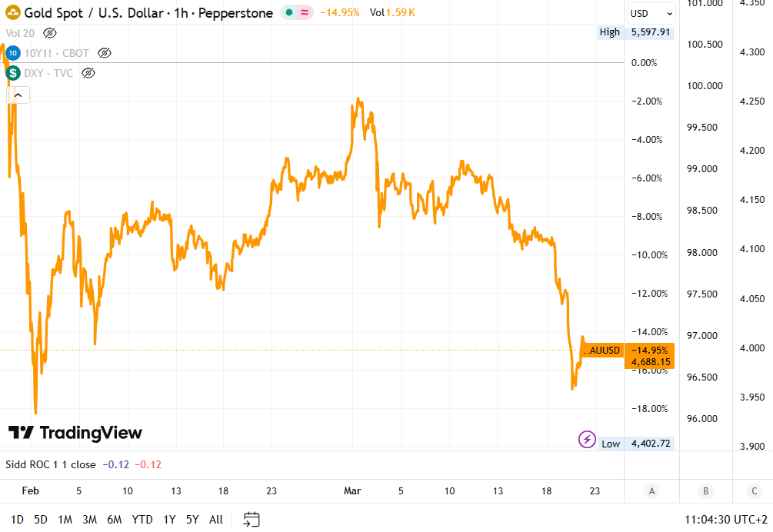The height and width of the screenshot is (532, 773).
Task: Unhide the DXY TVC series
Action: tap(88, 73)
